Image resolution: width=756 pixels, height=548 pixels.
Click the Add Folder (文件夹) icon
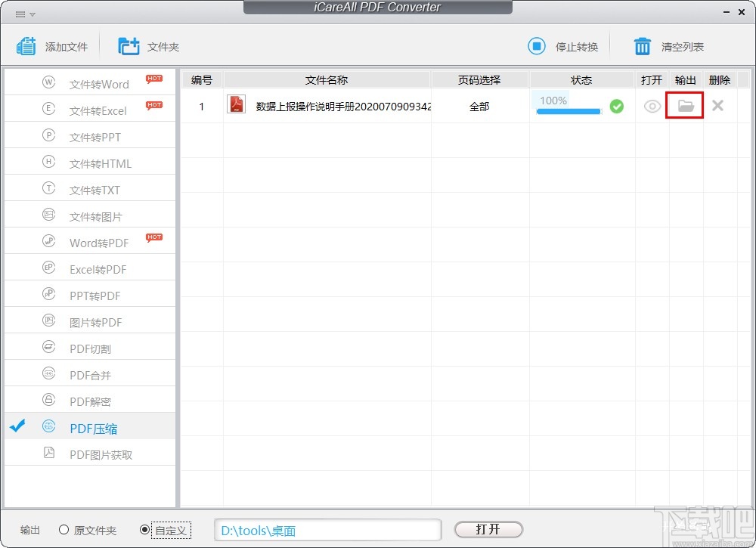[129, 46]
